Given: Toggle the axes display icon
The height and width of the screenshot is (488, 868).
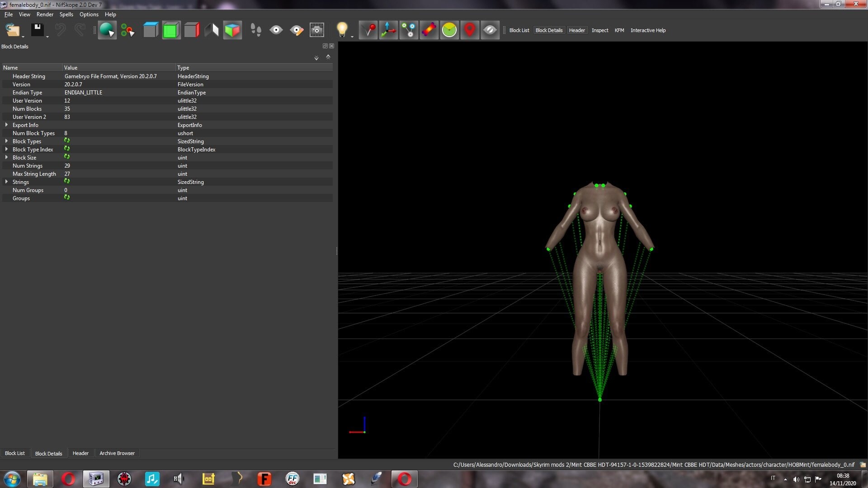Looking at the screenshot, I should tap(388, 30).
